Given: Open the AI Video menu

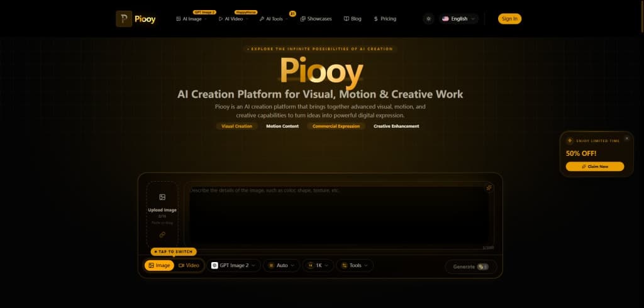Looking at the screenshot, I should 233,19.
